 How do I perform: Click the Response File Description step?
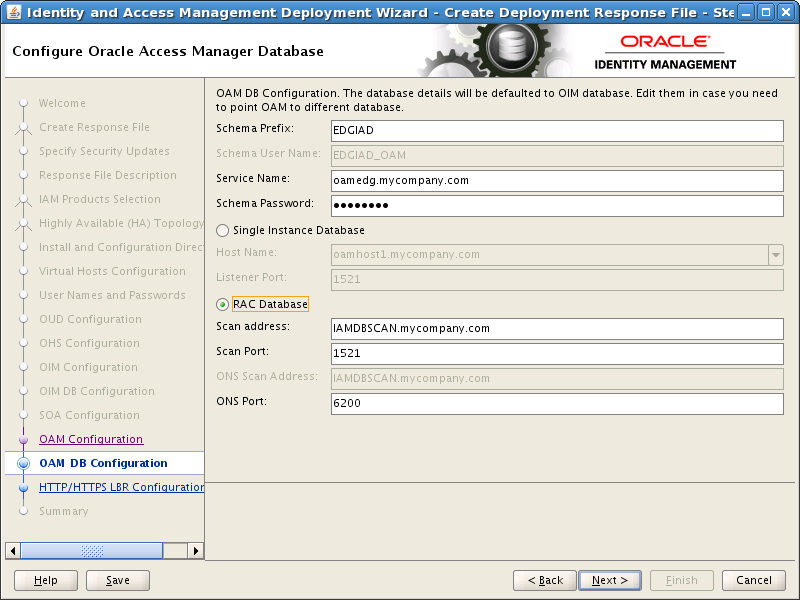(x=108, y=176)
